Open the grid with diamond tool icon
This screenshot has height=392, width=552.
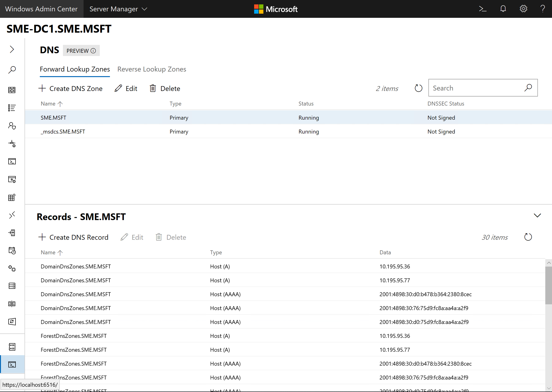pos(12,197)
